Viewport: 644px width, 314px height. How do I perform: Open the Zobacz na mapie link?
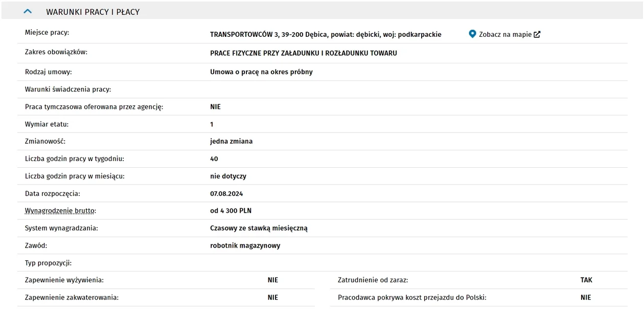505,35
